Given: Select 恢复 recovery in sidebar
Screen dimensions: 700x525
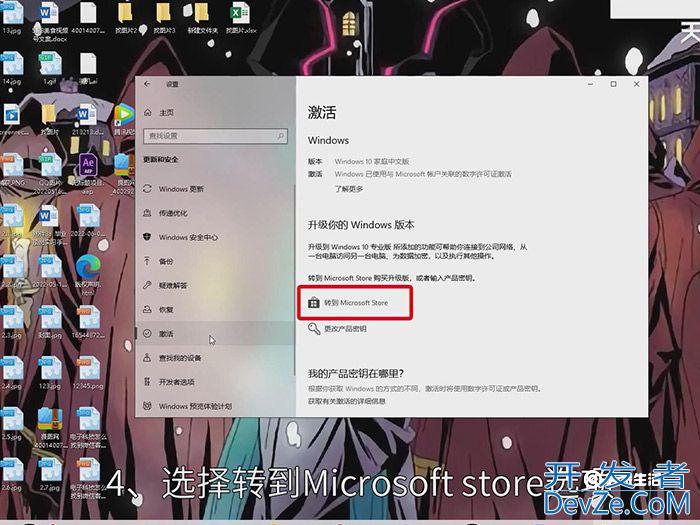Looking at the screenshot, I should 215,309.
